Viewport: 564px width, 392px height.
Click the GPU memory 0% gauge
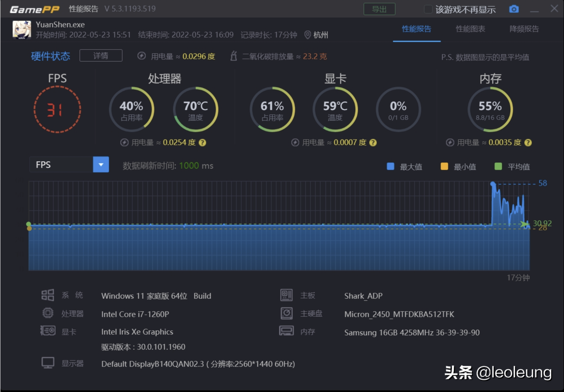[398, 109]
